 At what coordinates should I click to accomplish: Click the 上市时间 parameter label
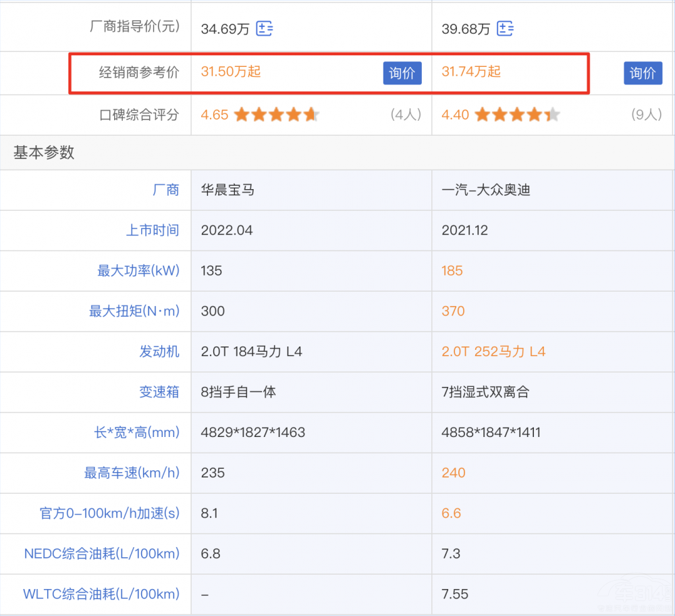[x=153, y=230]
